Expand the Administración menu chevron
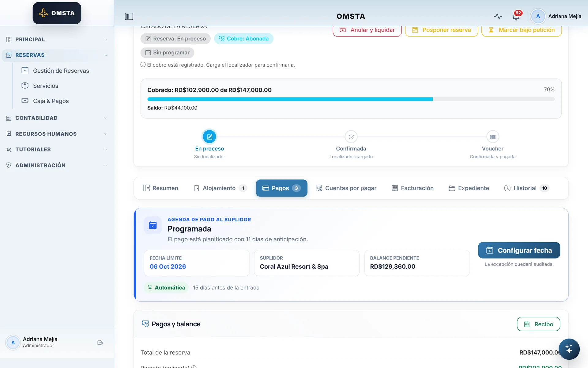The image size is (588, 368). coord(106,165)
